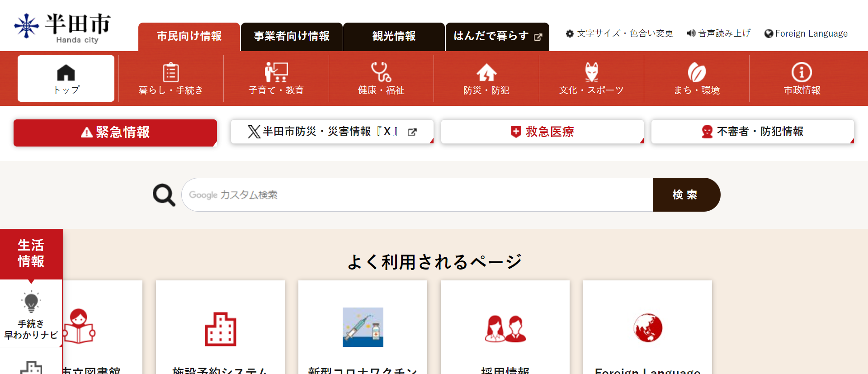This screenshot has height=374, width=868.
Task: Open 半田市防災・災害情報『X』 link
Action: [332, 132]
